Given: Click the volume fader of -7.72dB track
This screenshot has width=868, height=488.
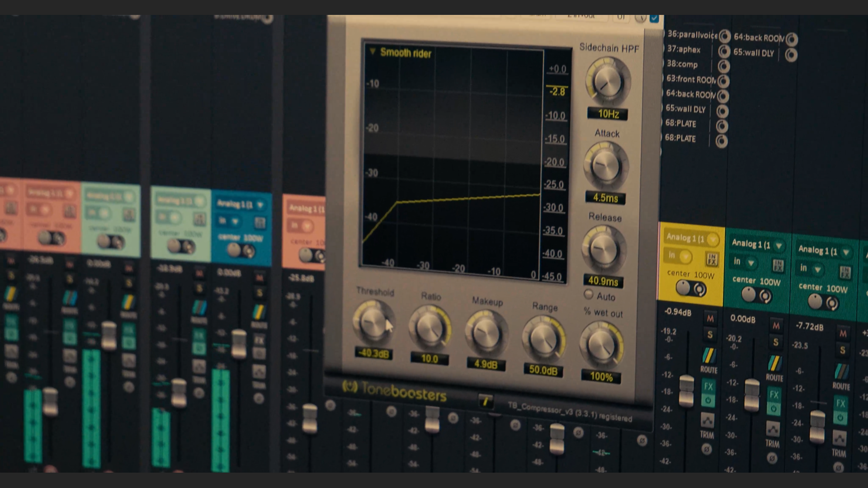Looking at the screenshot, I should [x=817, y=427].
